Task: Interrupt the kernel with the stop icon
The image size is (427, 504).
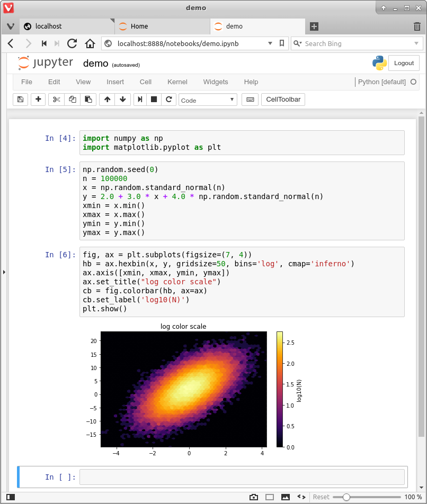Action: 154,100
